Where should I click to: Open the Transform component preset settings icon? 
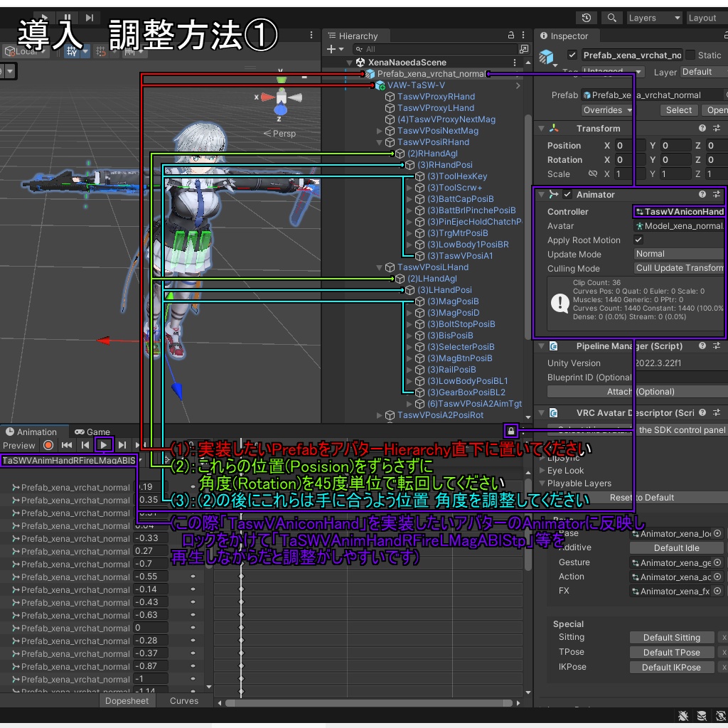[x=717, y=128]
